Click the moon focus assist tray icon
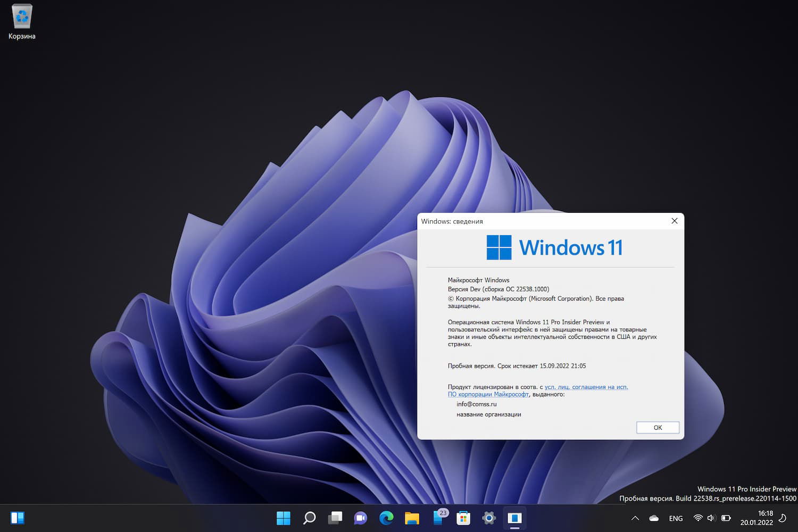This screenshot has width=798, height=532. coord(783,518)
